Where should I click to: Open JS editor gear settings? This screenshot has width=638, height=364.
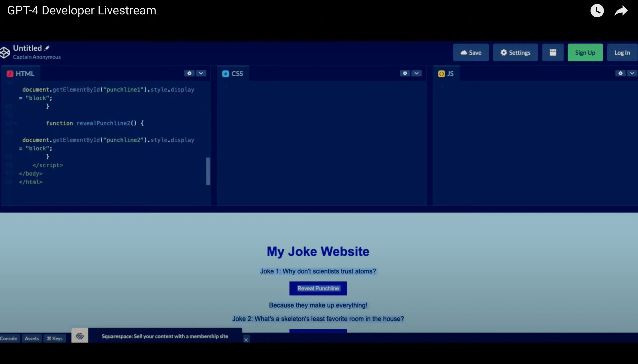(620, 73)
